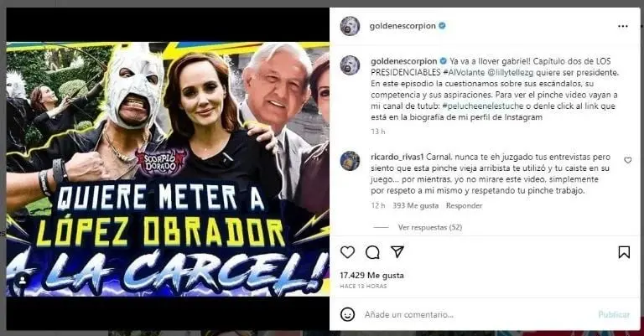This screenshot has height=336, width=644.
Task: Click Responder under ricardo_rivas1's comment
Action: pyautogui.click(x=464, y=205)
